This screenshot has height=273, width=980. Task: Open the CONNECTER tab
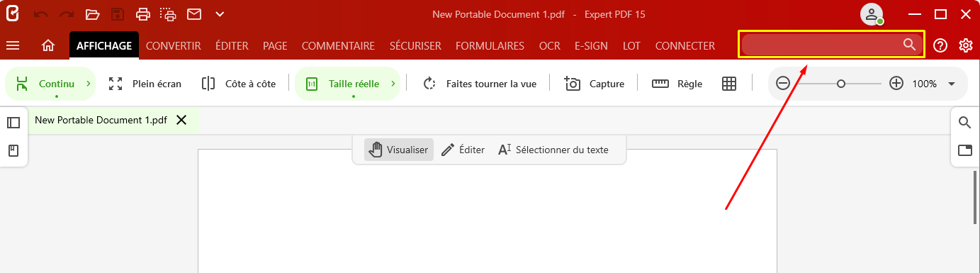pyautogui.click(x=685, y=45)
